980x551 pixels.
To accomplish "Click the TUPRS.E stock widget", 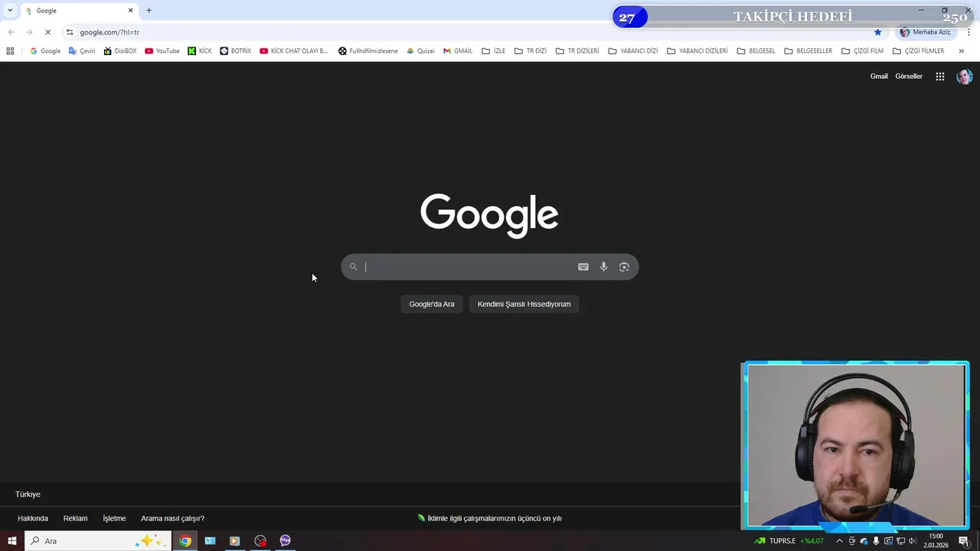I will 789,541.
